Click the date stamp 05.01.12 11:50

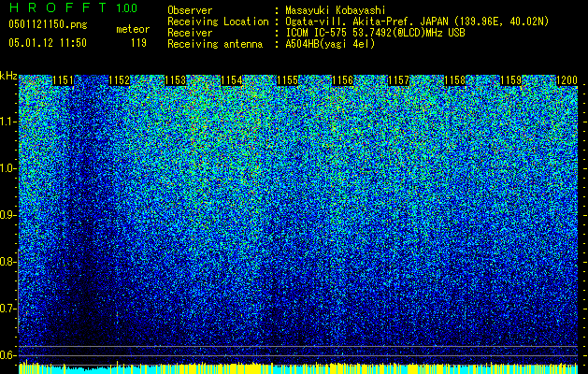pos(48,43)
